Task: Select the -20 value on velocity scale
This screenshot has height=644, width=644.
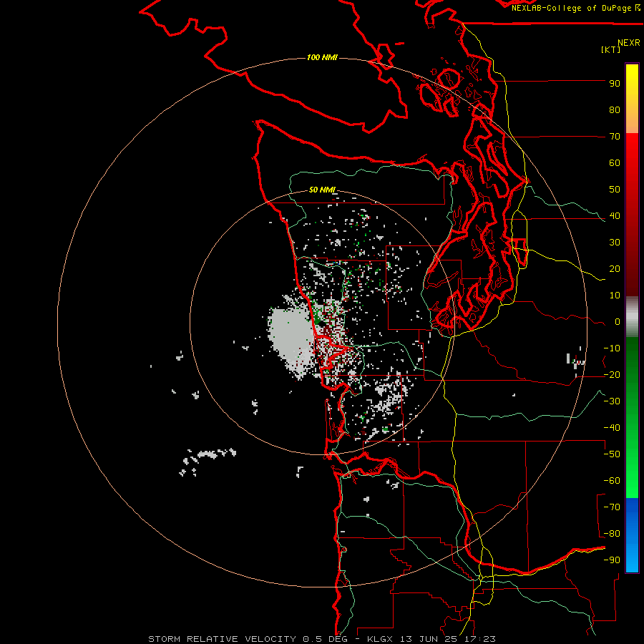Action: click(x=612, y=375)
